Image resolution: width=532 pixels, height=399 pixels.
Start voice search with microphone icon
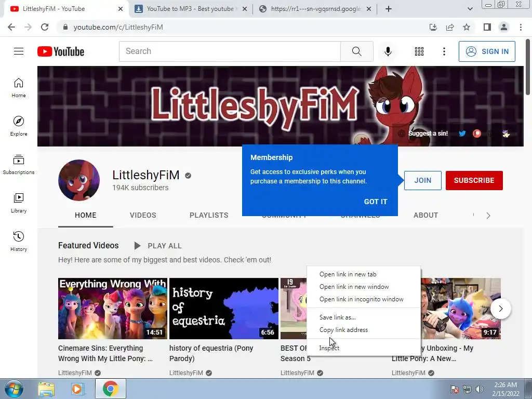click(x=388, y=51)
